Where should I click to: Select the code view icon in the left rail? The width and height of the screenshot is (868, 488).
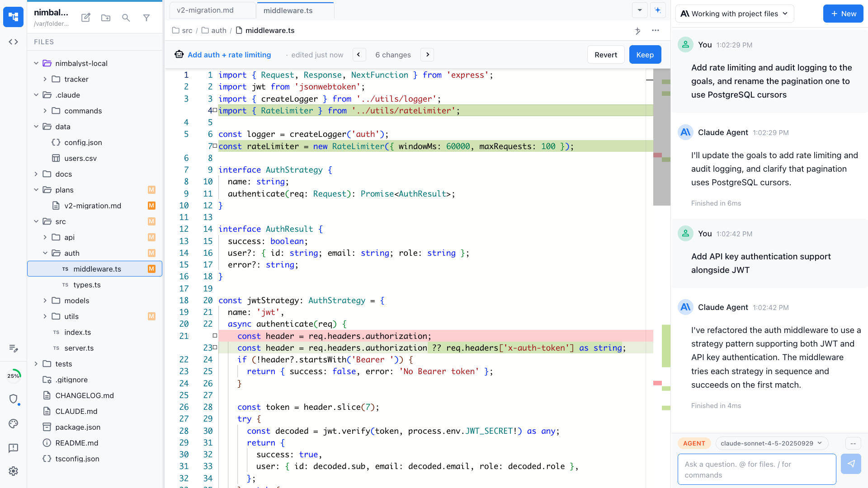[x=13, y=42]
